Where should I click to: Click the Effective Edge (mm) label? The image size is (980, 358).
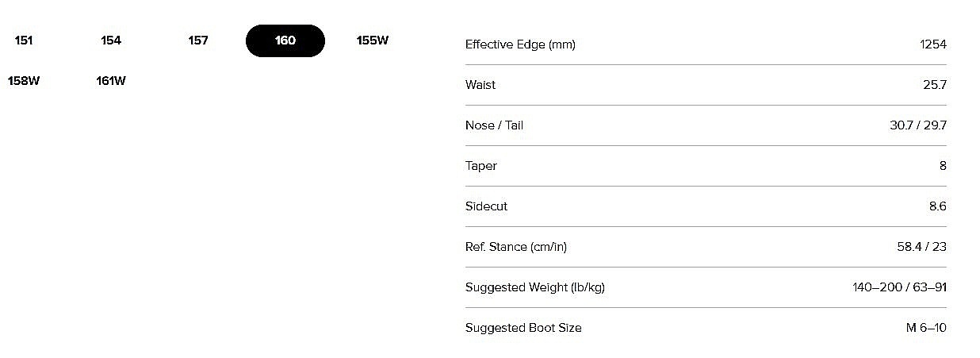(x=520, y=44)
